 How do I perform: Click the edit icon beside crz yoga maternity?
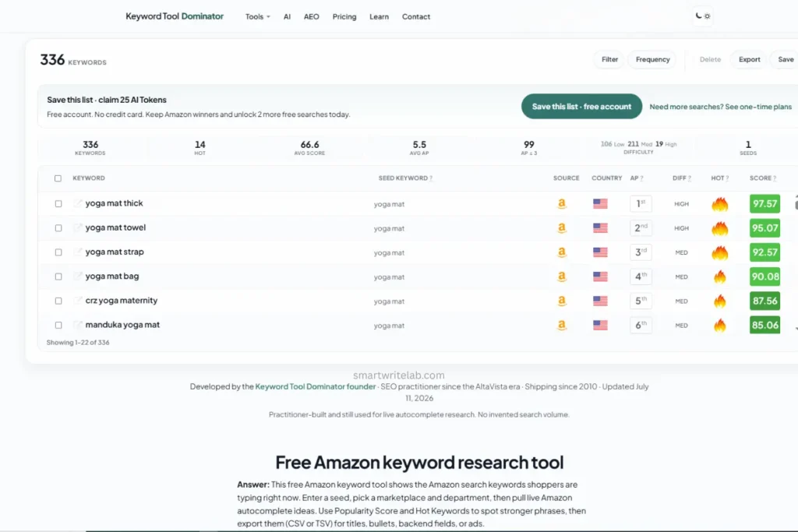click(x=77, y=301)
